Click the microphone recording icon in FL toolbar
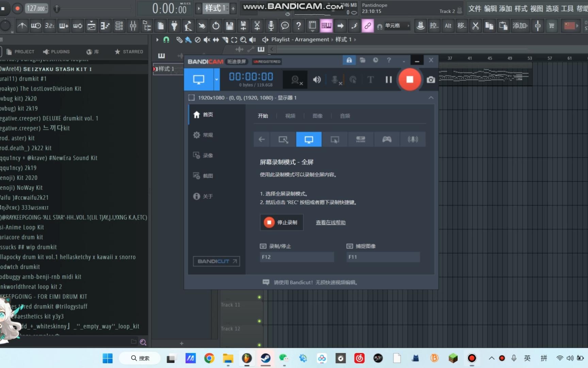Screen dimensions: 588x368 pos(271,26)
